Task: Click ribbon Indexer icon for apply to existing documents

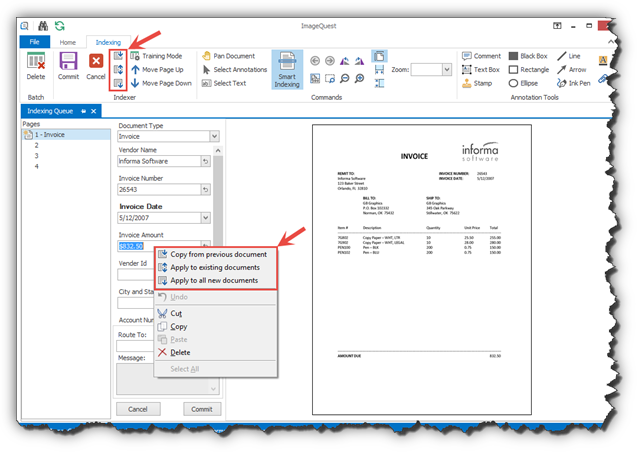Action: click(118, 69)
